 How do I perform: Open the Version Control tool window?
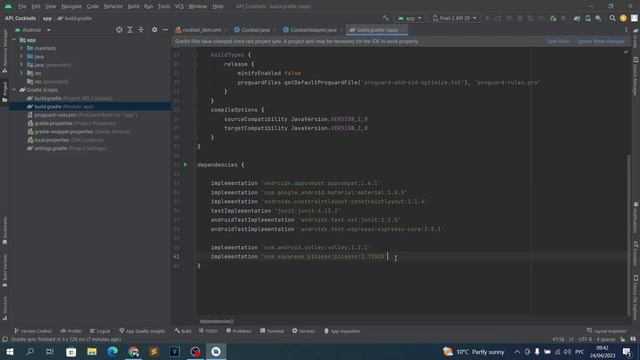(33, 331)
